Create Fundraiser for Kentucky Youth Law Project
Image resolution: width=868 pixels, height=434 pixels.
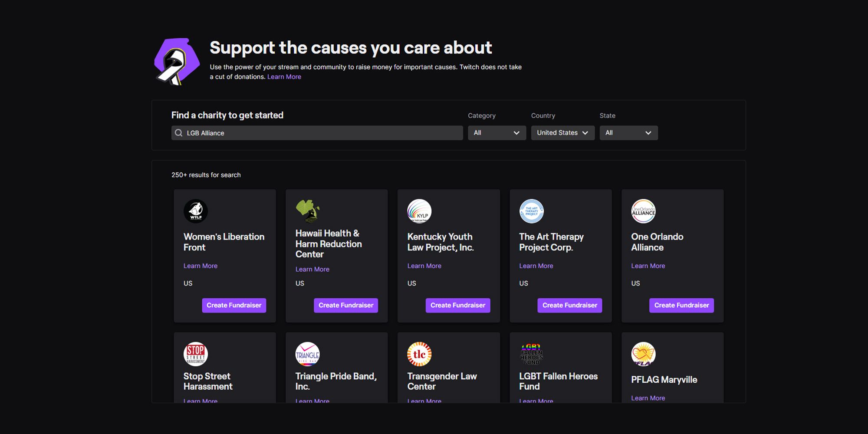click(458, 305)
